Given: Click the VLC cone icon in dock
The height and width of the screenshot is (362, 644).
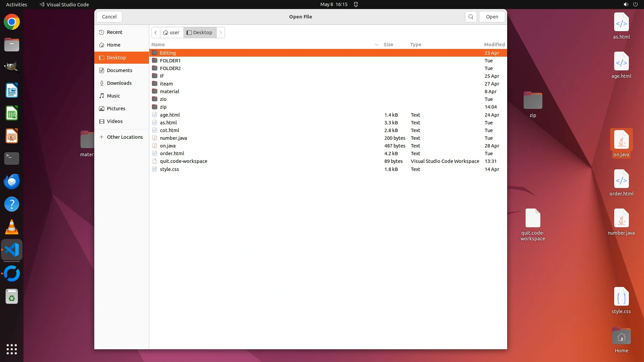Looking at the screenshot, I should (x=12, y=227).
